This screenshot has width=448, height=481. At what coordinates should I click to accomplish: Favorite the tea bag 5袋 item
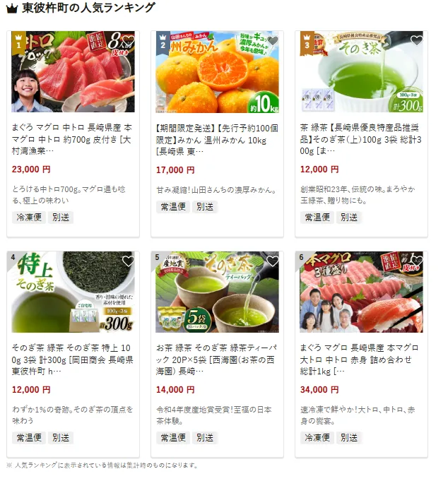tap(273, 261)
